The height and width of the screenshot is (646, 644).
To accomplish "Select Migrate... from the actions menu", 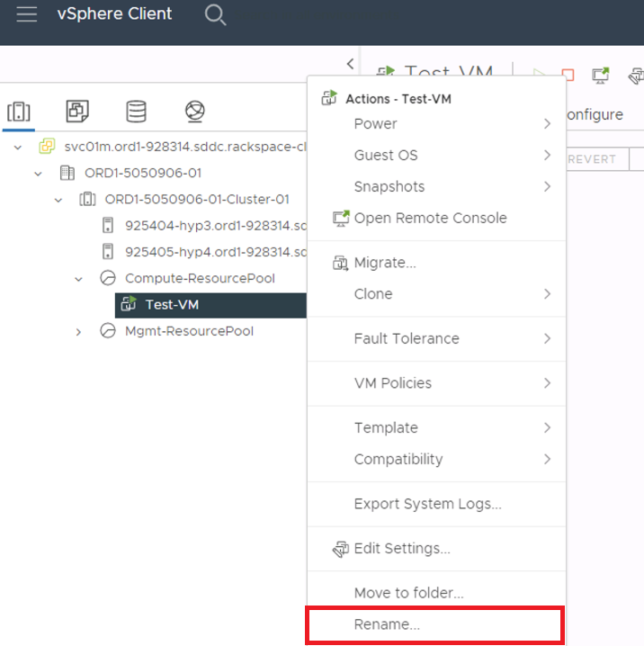I will pos(436,263).
